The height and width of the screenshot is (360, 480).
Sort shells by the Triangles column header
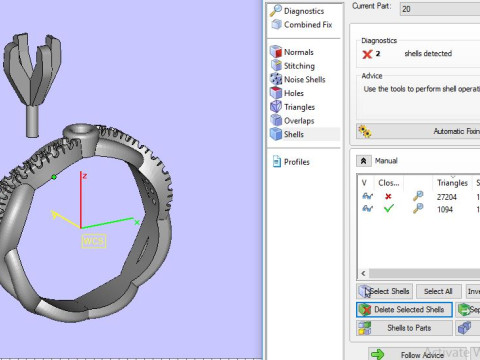point(452,183)
